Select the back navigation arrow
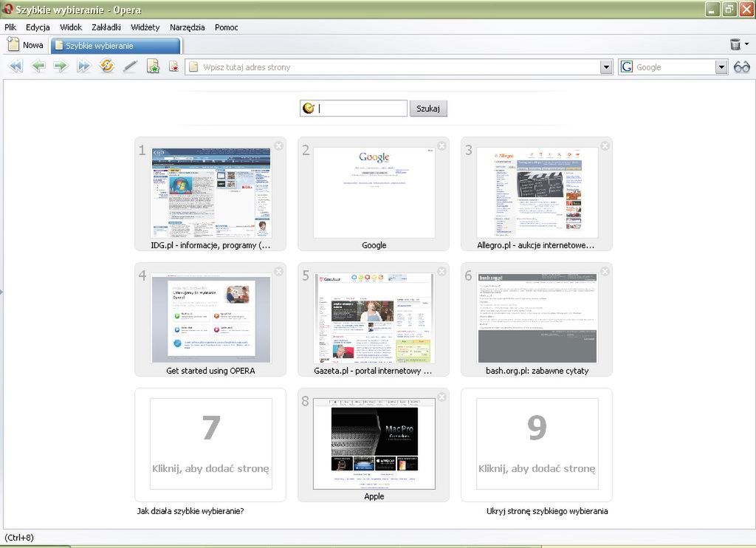756x548 pixels. point(39,66)
